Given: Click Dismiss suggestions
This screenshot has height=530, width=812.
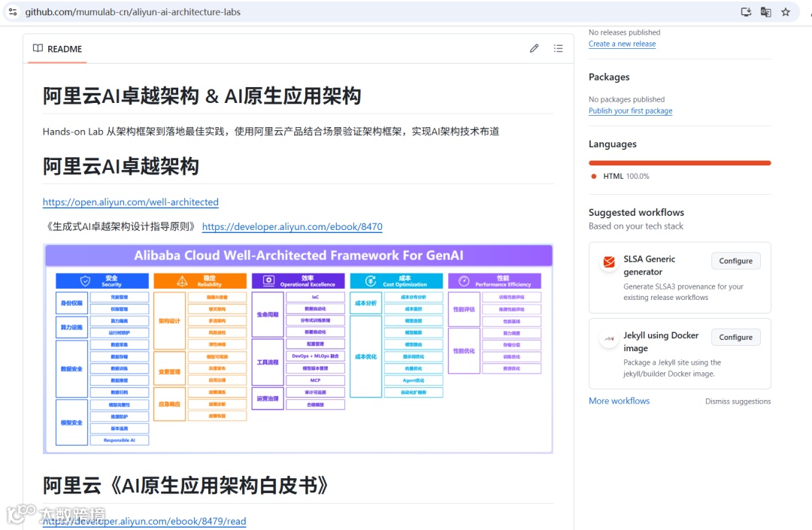Looking at the screenshot, I should 738,401.
